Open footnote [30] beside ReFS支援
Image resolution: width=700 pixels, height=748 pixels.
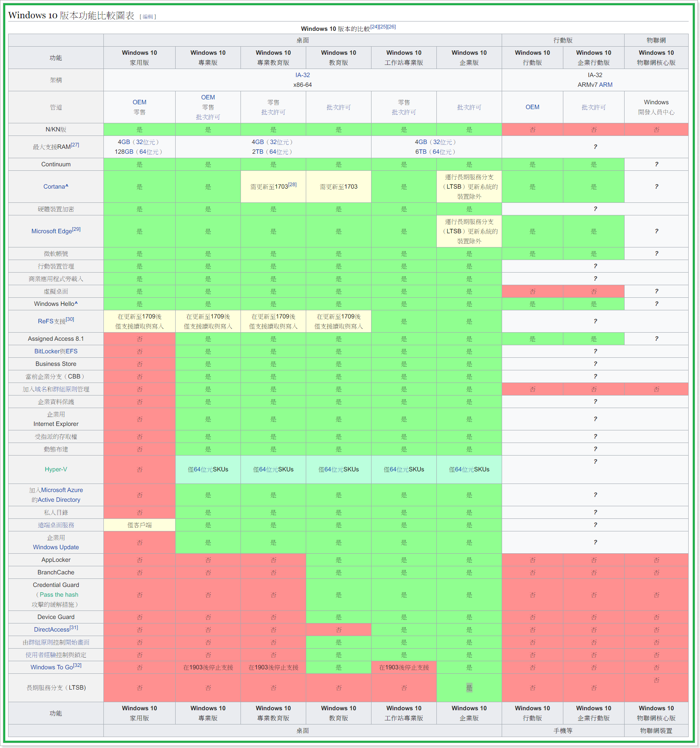coord(70,319)
